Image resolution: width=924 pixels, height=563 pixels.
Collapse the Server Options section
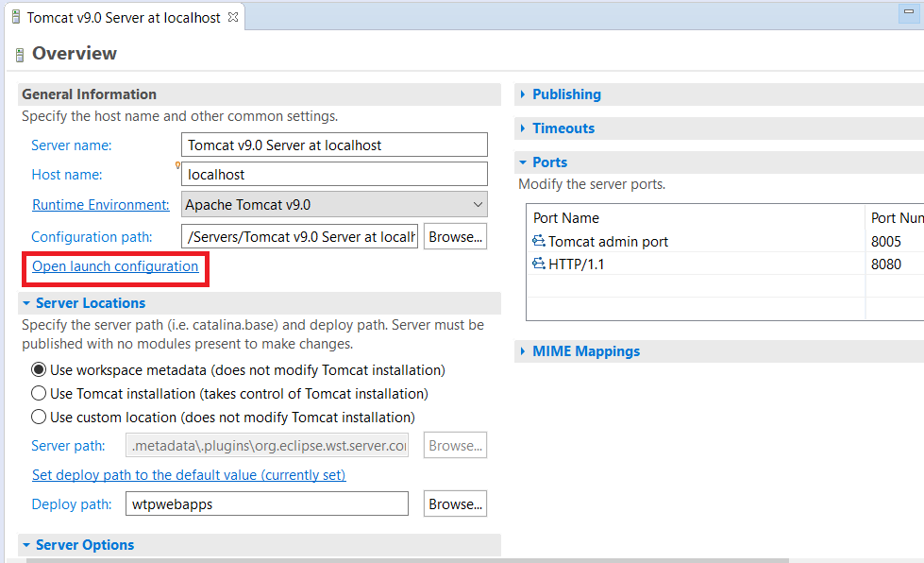pos(26,545)
